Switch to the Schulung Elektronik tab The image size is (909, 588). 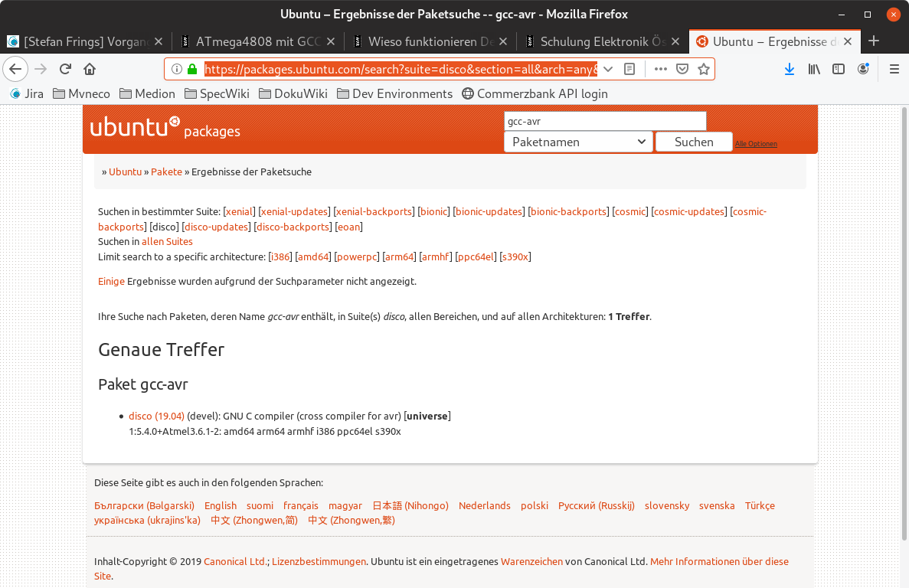click(603, 41)
